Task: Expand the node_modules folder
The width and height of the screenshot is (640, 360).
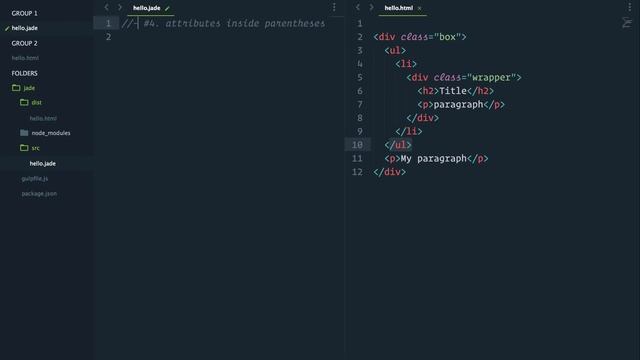Action: pyautogui.click(x=24, y=133)
